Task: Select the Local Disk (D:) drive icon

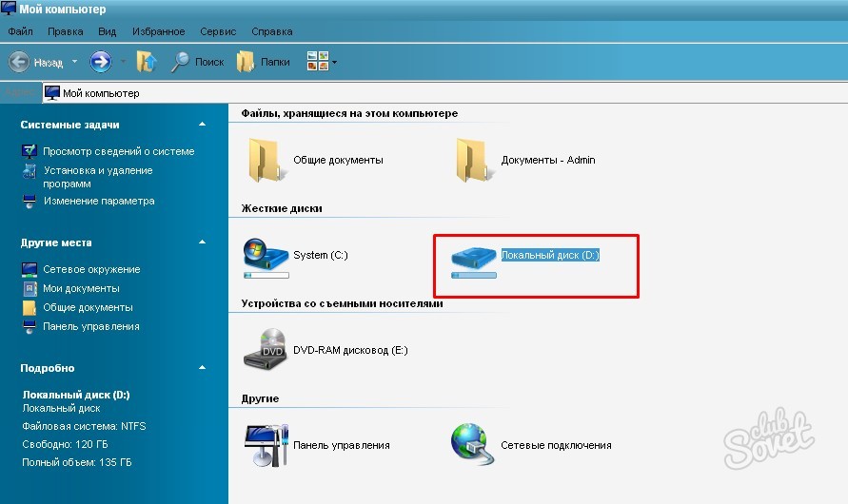Action: [x=473, y=258]
